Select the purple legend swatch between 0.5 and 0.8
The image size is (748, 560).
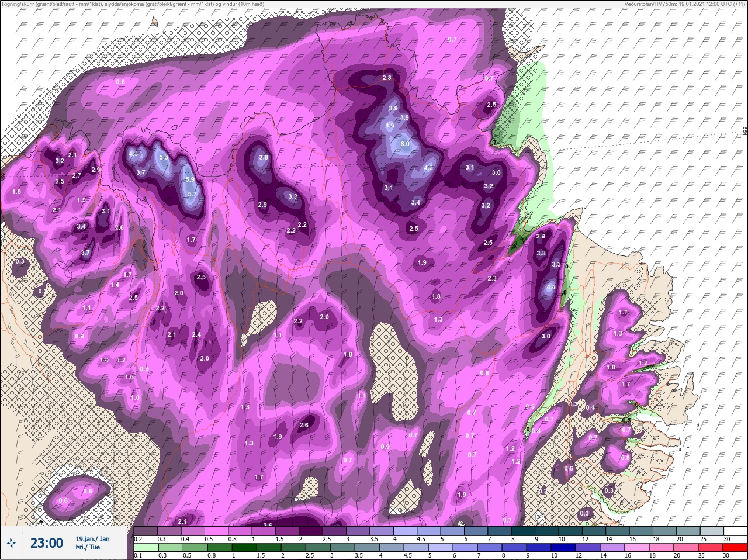[217, 531]
